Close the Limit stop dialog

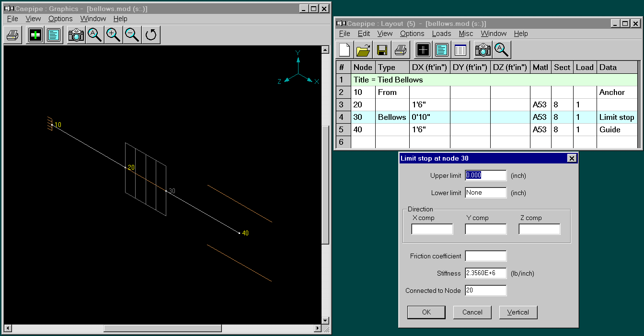coord(571,158)
